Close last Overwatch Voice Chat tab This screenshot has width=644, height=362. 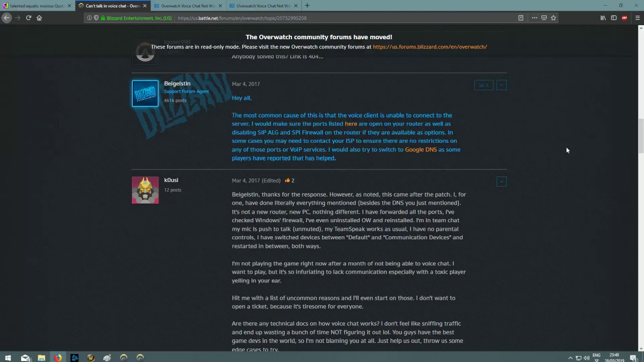coord(296,6)
